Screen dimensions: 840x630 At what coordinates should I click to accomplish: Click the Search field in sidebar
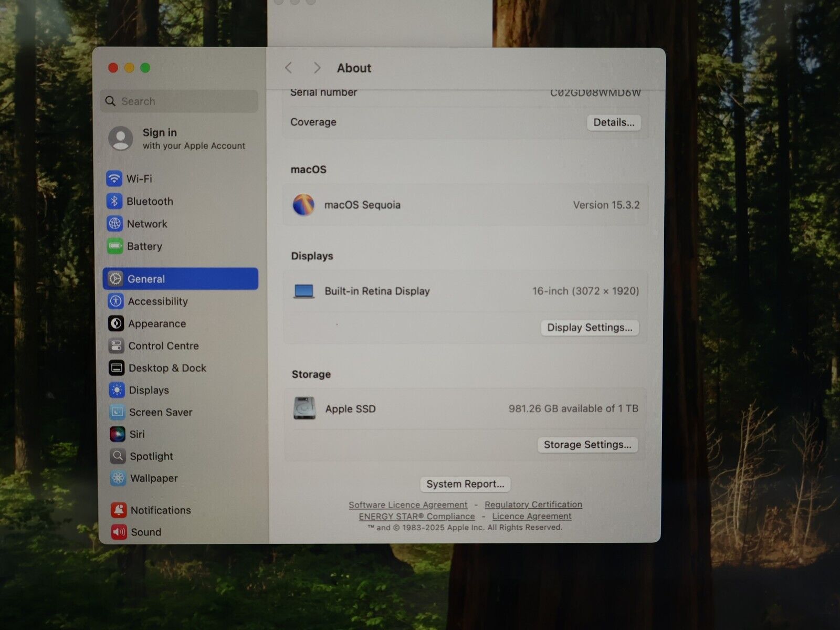[179, 101]
